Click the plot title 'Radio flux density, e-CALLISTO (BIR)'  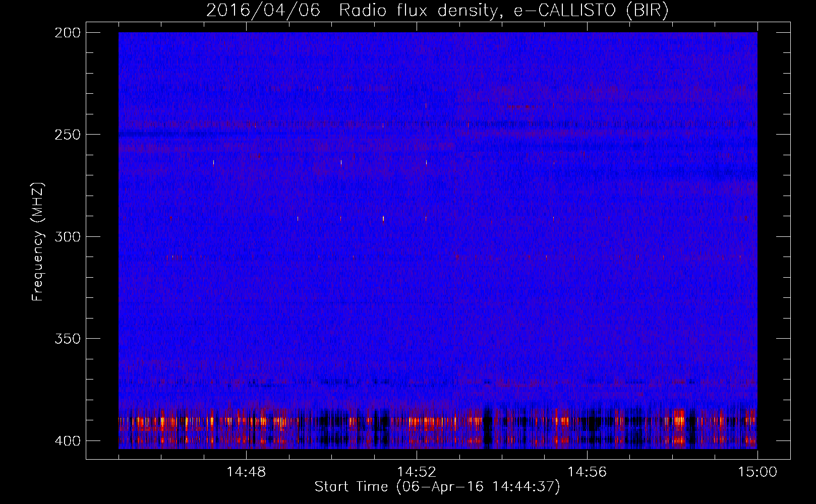pyautogui.click(x=503, y=11)
